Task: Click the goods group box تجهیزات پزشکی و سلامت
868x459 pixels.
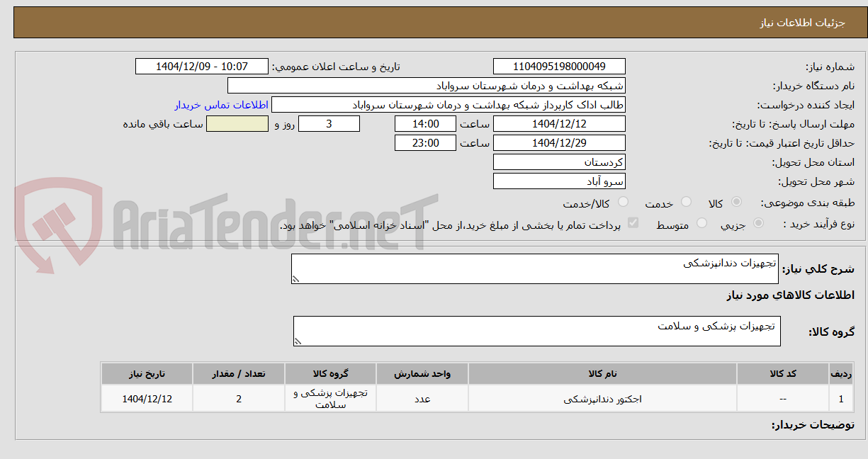Action: [537, 331]
